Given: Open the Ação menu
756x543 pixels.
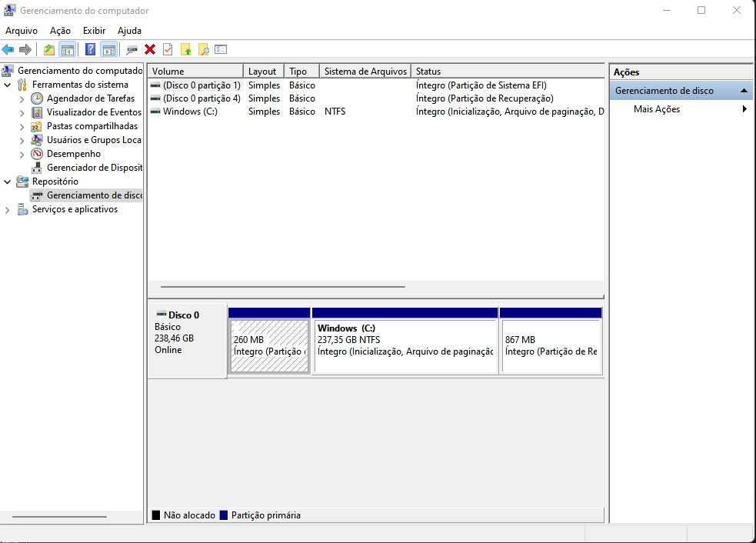Looking at the screenshot, I should [60, 31].
